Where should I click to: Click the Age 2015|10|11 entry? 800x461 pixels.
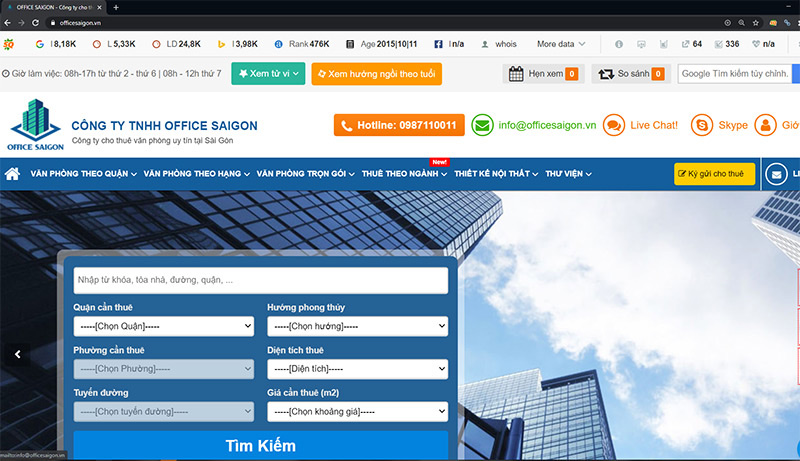pyautogui.click(x=382, y=44)
